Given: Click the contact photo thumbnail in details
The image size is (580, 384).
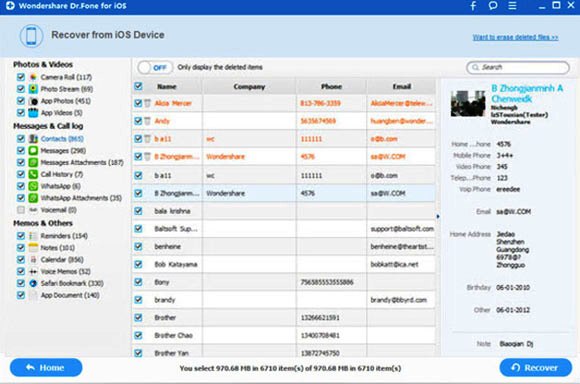Looking at the screenshot, I should (468, 104).
